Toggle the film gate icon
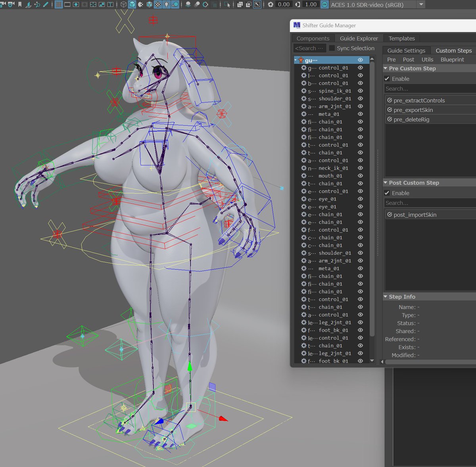This screenshot has height=467, width=476. pos(67,4)
